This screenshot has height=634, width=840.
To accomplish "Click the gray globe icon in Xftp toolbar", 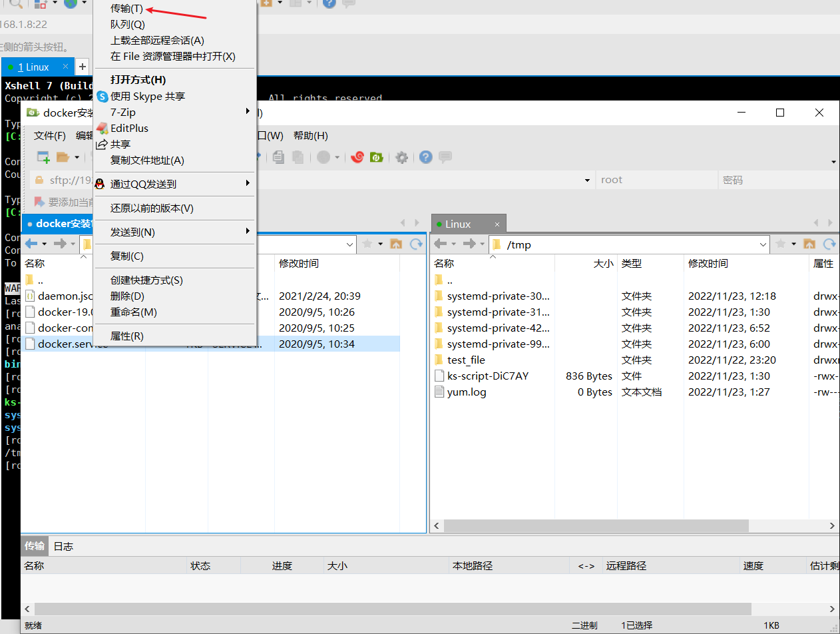I will 323,157.
